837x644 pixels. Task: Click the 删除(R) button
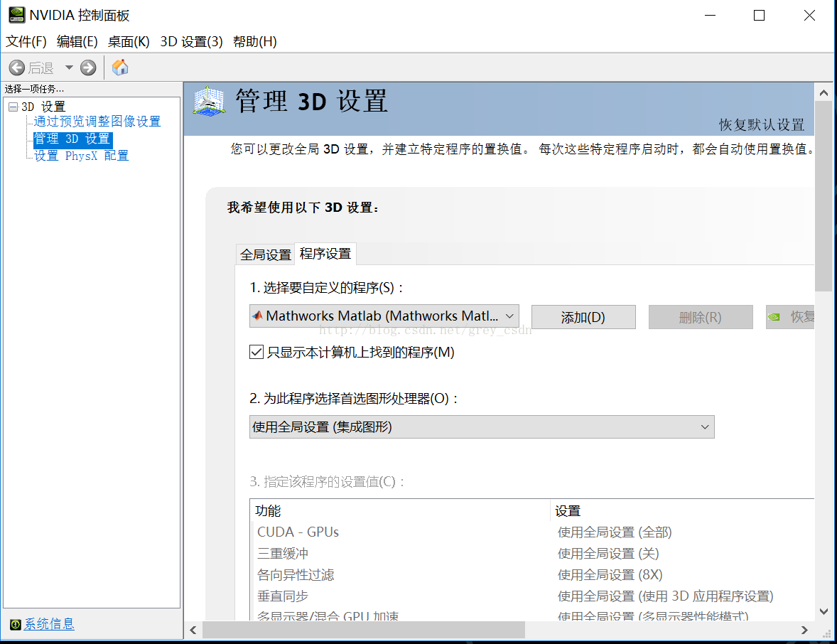point(701,317)
